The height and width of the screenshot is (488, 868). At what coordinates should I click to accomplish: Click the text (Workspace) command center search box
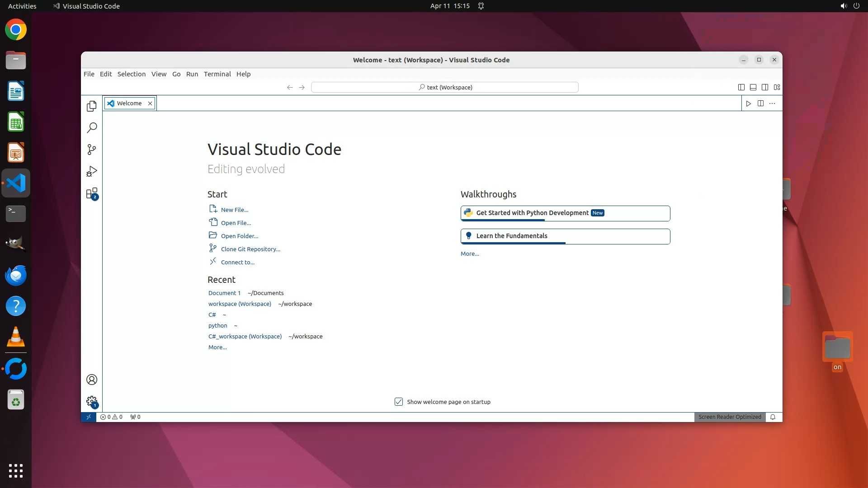(444, 87)
